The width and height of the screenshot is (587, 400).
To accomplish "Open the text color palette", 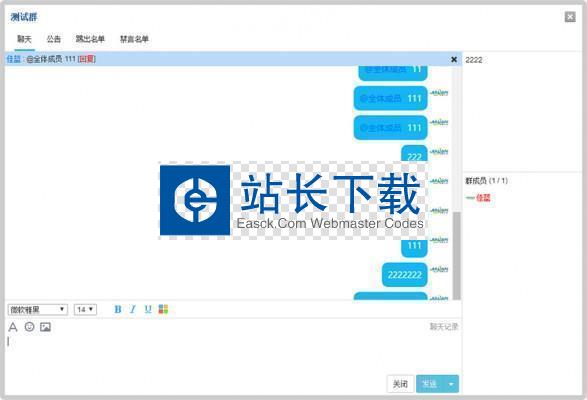I will pyautogui.click(x=163, y=309).
